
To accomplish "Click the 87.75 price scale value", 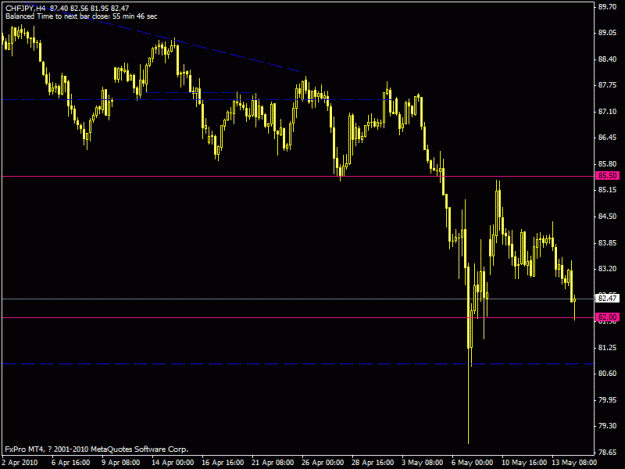I will [x=607, y=85].
